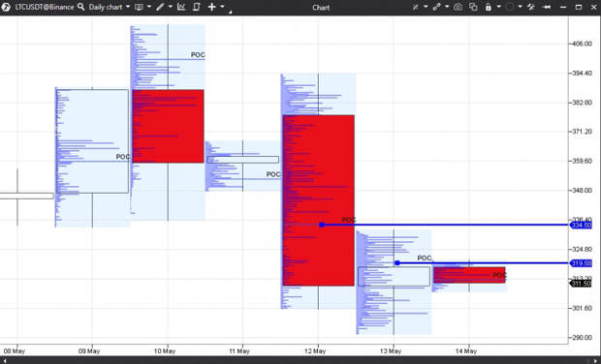
Task: Click the 319.50 blue price tag
Action: [x=581, y=263]
